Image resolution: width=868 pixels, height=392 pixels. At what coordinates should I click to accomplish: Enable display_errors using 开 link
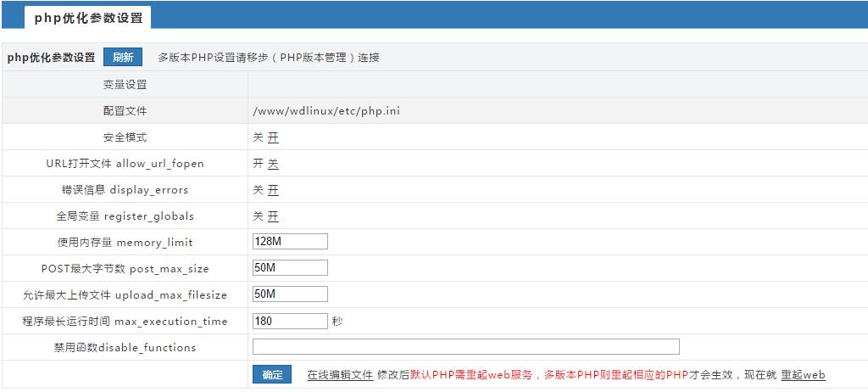[x=273, y=190]
